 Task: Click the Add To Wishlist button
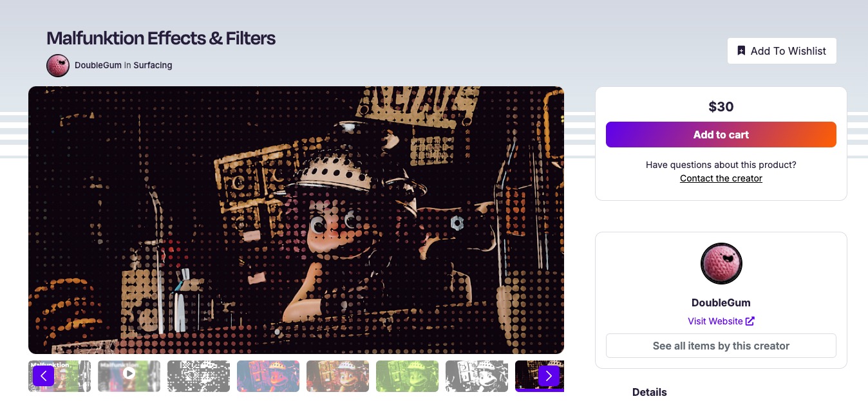coord(782,51)
